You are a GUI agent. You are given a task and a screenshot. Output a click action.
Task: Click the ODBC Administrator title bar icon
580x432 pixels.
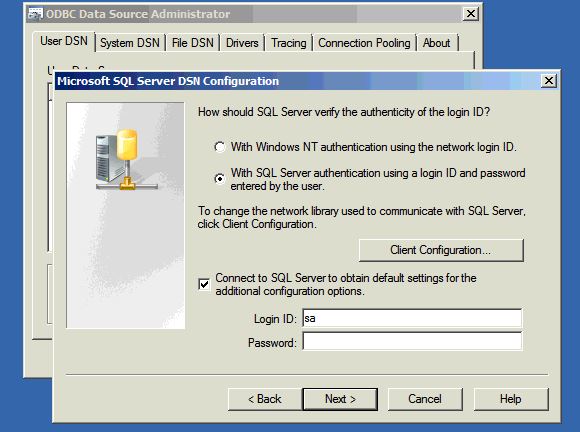tap(36, 14)
